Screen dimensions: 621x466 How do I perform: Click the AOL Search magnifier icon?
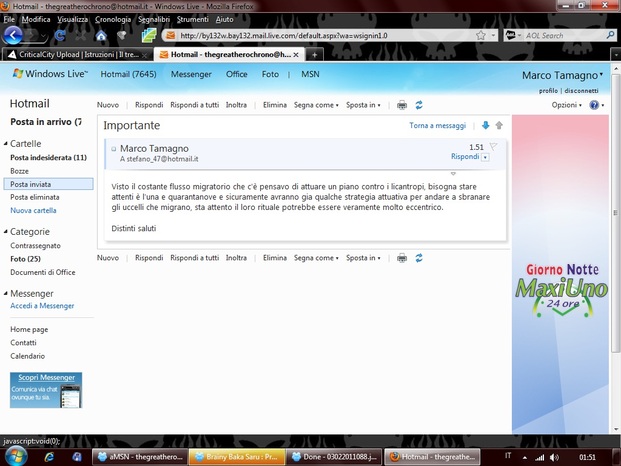[610, 35]
